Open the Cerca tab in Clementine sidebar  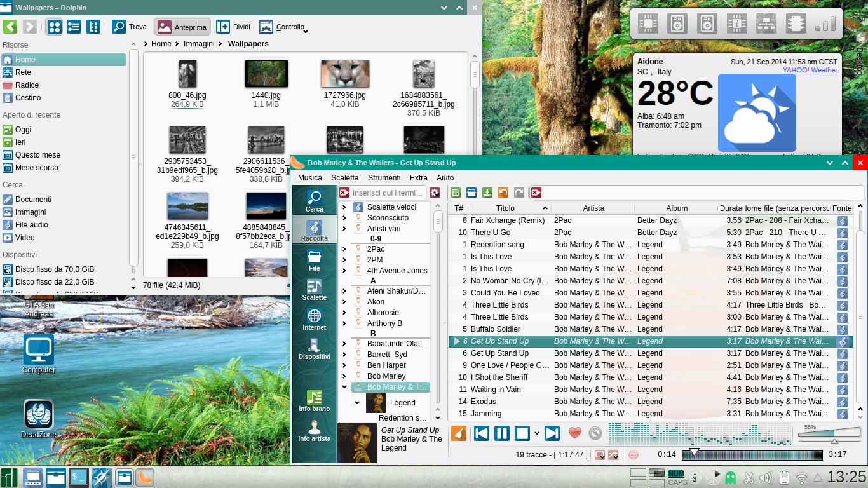314,200
